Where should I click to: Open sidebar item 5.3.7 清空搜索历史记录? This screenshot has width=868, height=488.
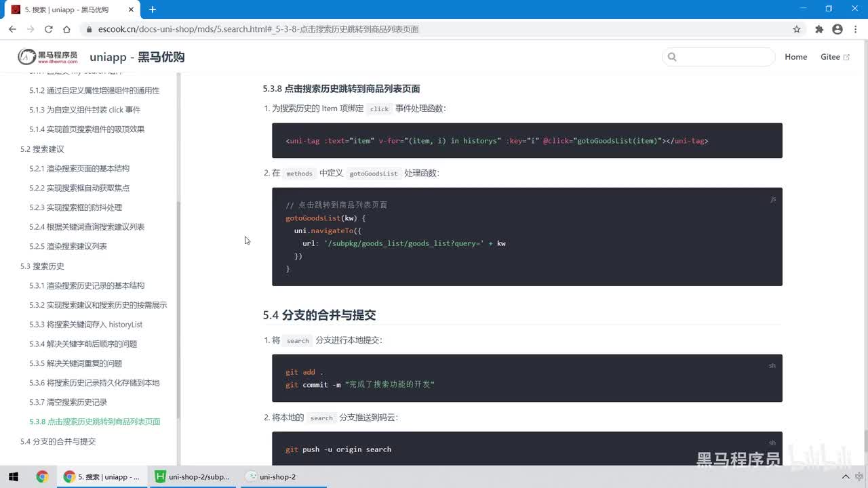[68, 402]
